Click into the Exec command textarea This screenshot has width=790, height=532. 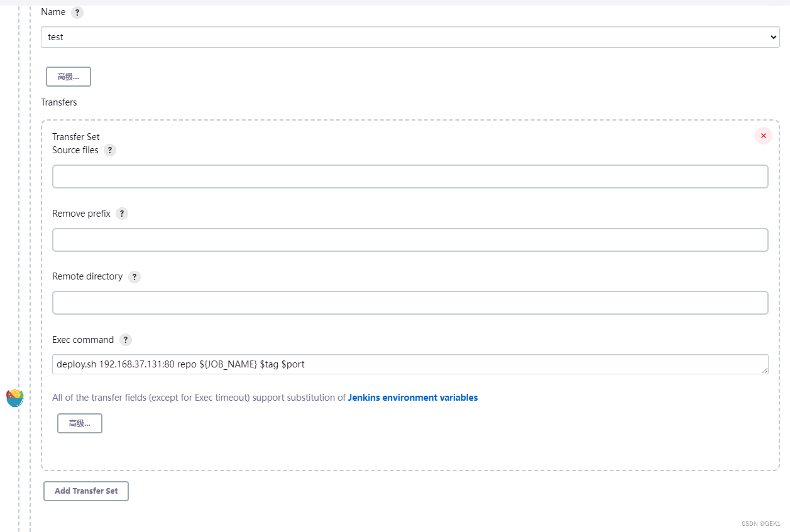click(x=410, y=364)
